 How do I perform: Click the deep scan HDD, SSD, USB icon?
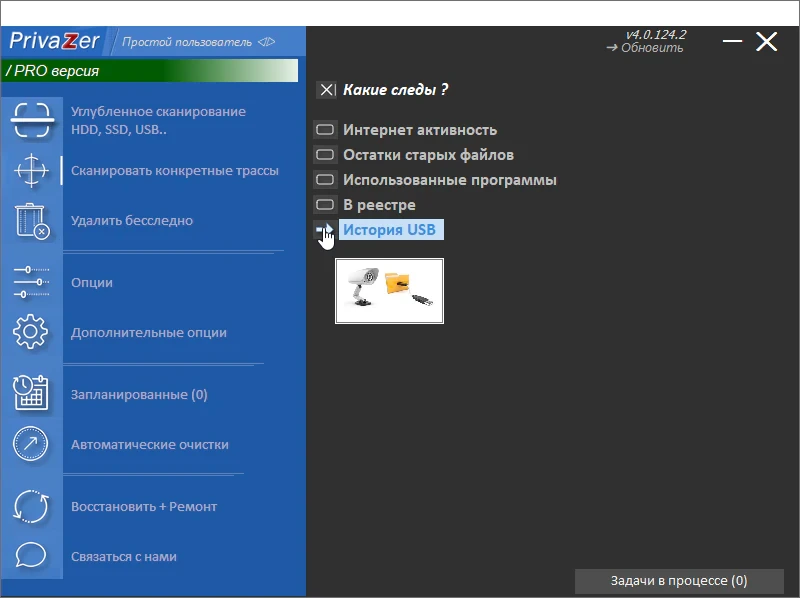[32, 120]
